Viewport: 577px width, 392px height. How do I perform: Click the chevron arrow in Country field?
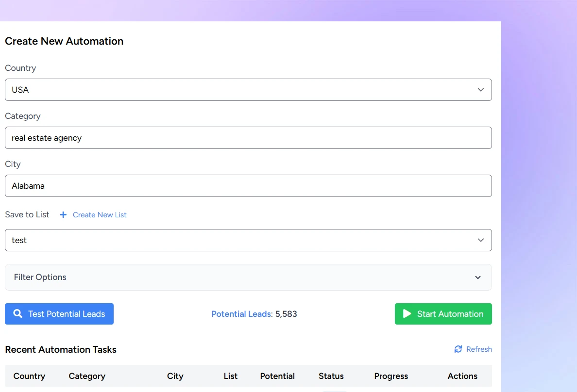pyautogui.click(x=480, y=90)
